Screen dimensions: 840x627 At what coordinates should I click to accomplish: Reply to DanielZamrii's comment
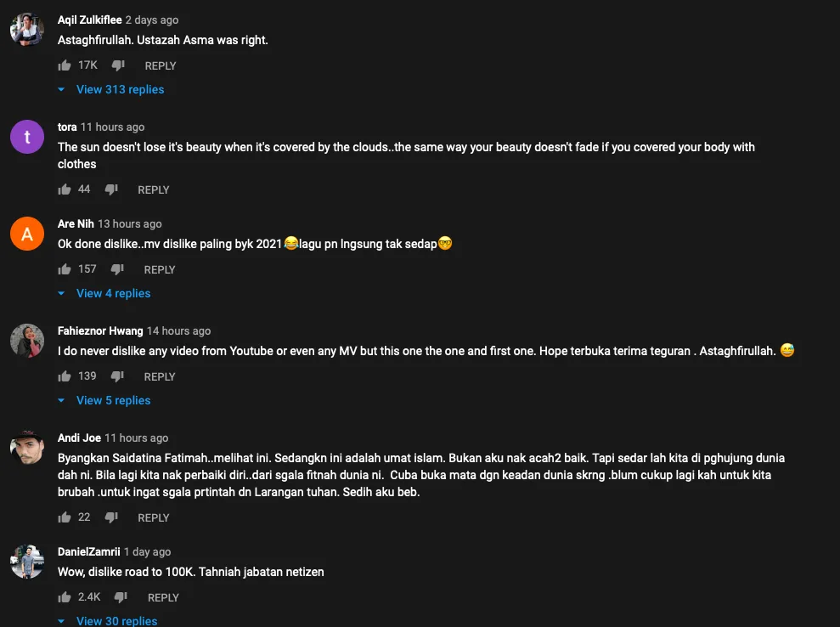pyautogui.click(x=163, y=597)
